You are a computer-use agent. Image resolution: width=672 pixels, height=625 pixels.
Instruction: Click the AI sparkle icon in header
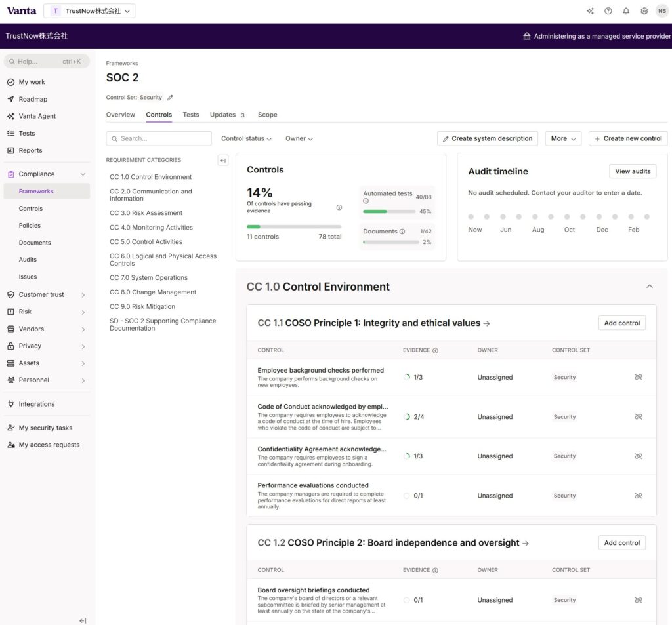[x=591, y=11]
